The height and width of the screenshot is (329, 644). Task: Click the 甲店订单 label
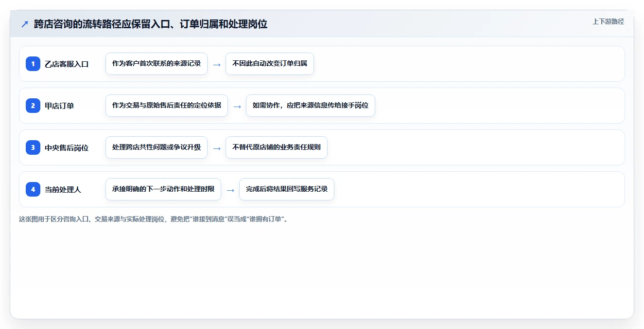(59, 106)
